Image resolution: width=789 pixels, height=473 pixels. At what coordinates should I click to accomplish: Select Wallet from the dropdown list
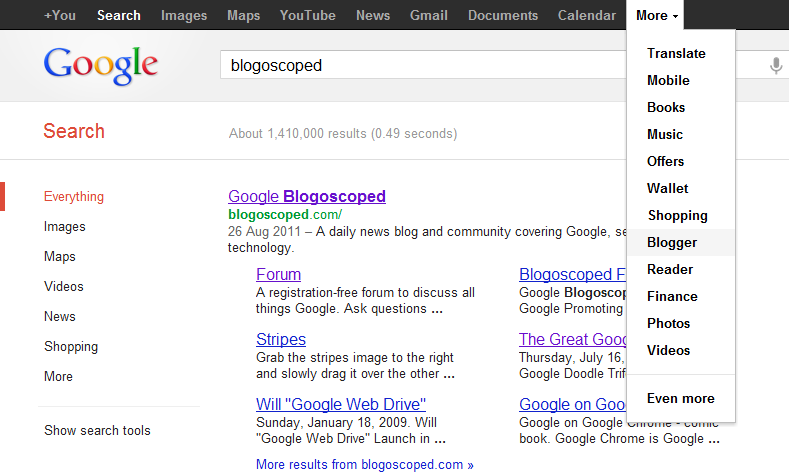[x=667, y=188]
